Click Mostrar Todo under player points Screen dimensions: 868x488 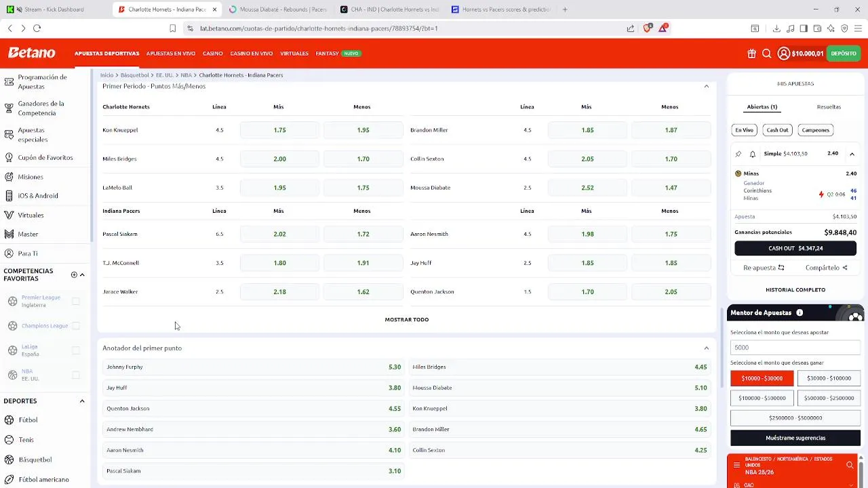click(x=407, y=319)
